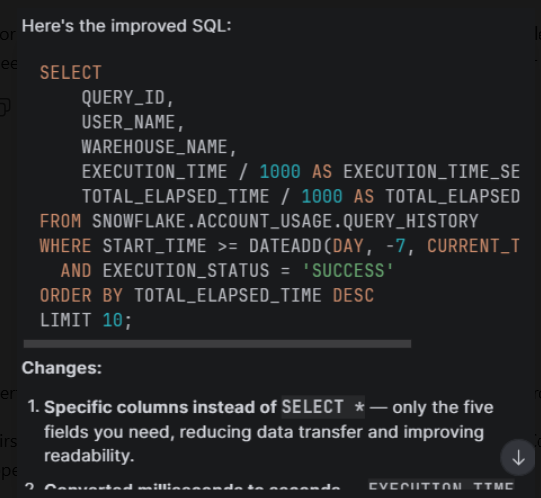541x498 pixels.
Task: Click the 'Here's the improved SQL' text
Action: 127,26
